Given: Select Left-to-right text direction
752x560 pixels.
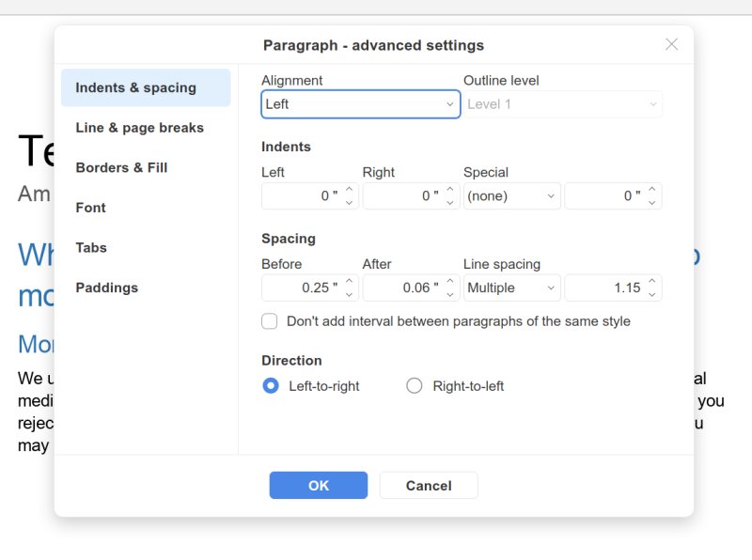Looking at the screenshot, I should pos(271,386).
